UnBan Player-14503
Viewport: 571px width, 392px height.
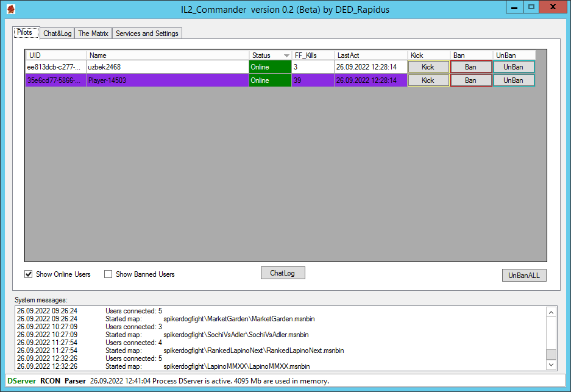point(514,80)
